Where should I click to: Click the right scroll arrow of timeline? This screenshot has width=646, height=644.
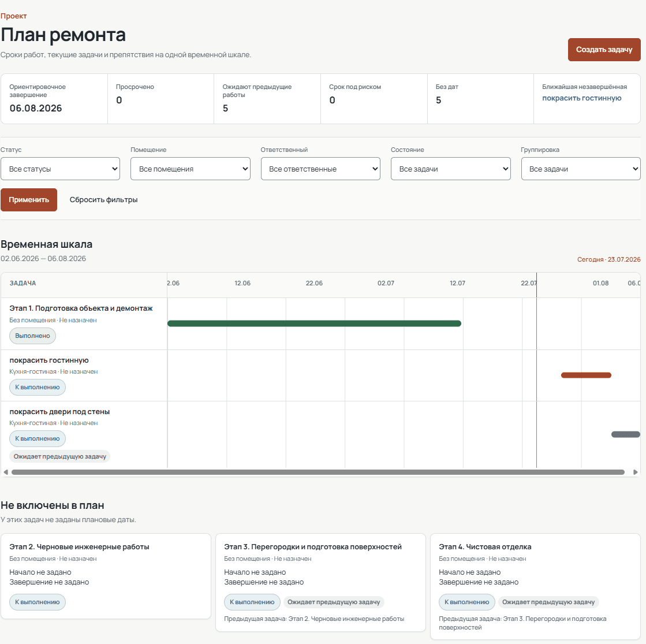(x=635, y=472)
